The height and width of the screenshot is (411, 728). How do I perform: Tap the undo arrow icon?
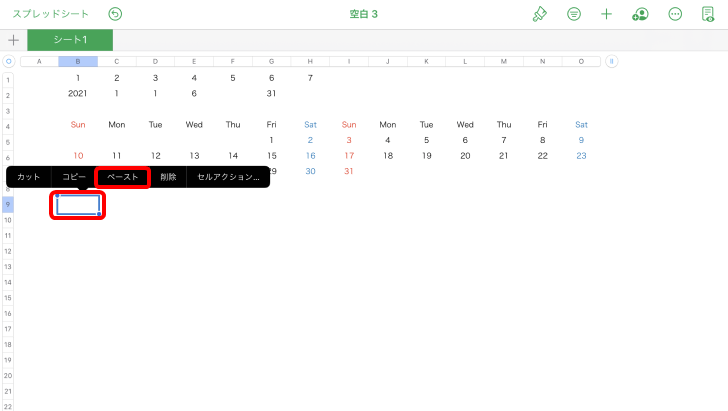[115, 14]
